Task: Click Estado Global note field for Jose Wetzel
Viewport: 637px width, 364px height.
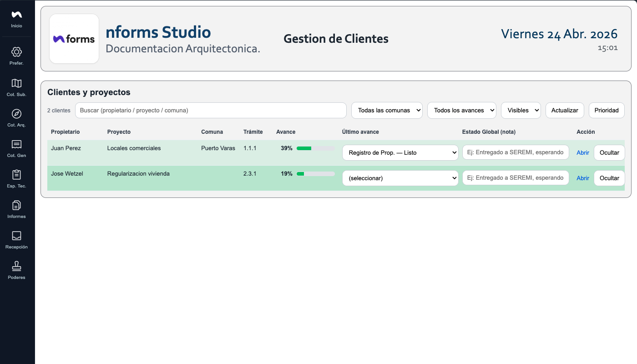Action: click(x=516, y=178)
